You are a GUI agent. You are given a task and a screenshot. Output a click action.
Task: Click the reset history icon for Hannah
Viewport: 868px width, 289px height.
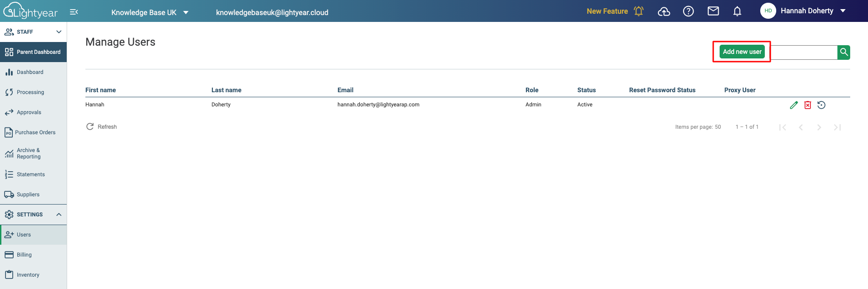[x=821, y=105]
